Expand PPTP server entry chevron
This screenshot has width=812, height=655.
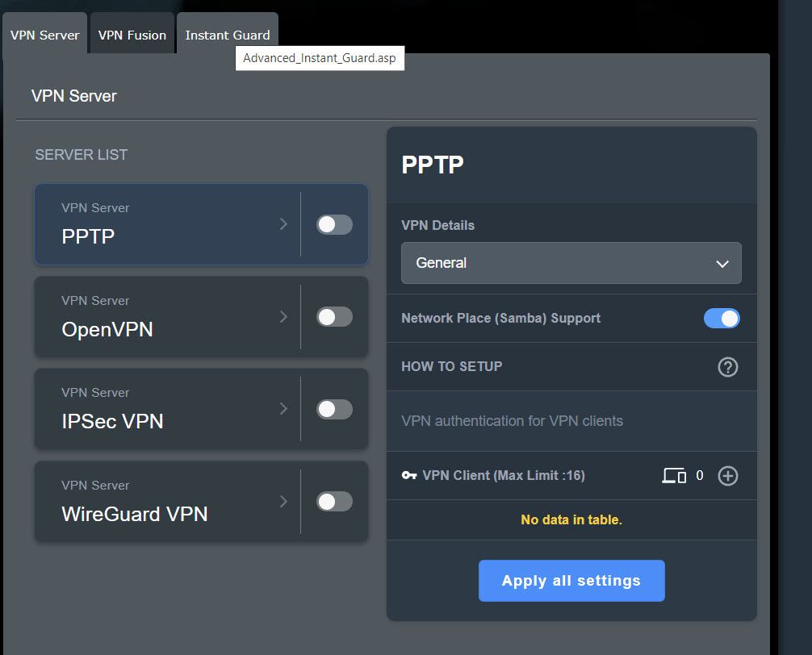pyautogui.click(x=283, y=224)
